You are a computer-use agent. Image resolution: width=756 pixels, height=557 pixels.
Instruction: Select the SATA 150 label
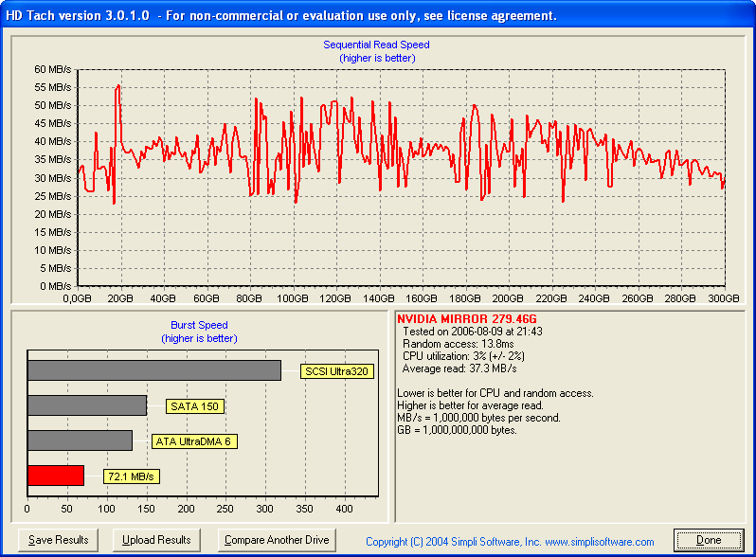(x=195, y=406)
